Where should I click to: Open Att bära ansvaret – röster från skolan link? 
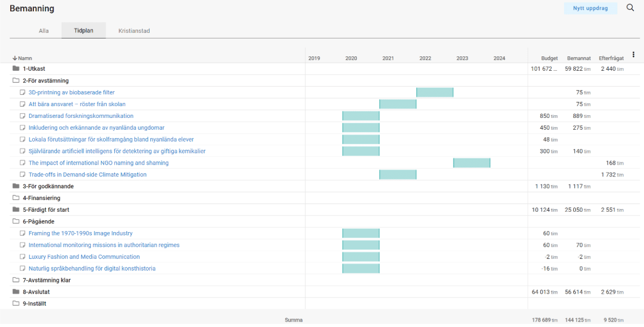pyautogui.click(x=77, y=104)
